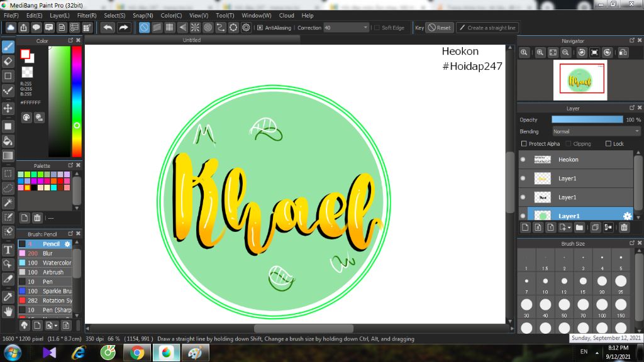
Task: Select the Gradient tool
Action: pyautogui.click(x=8, y=156)
